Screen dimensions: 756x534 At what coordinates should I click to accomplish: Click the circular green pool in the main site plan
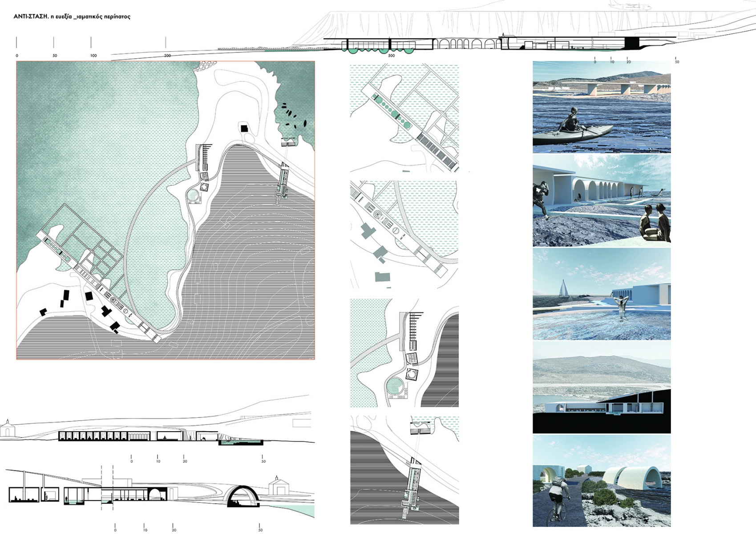point(193,195)
